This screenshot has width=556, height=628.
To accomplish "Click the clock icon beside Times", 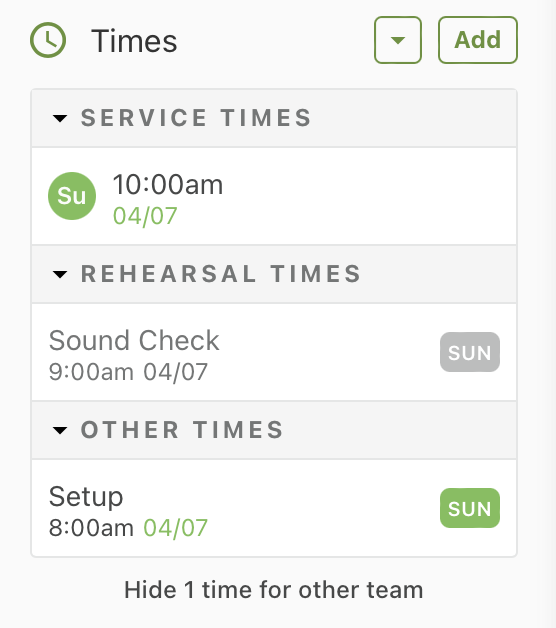I will 48,40.
